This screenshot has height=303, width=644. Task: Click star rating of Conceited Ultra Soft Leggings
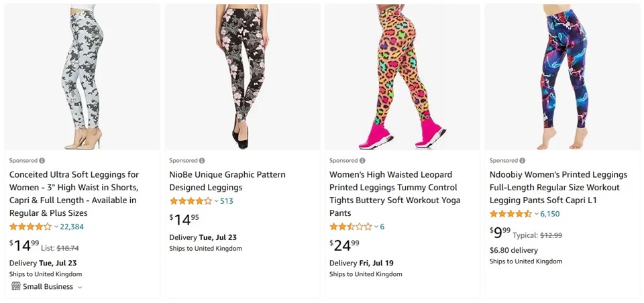(30, 227)
